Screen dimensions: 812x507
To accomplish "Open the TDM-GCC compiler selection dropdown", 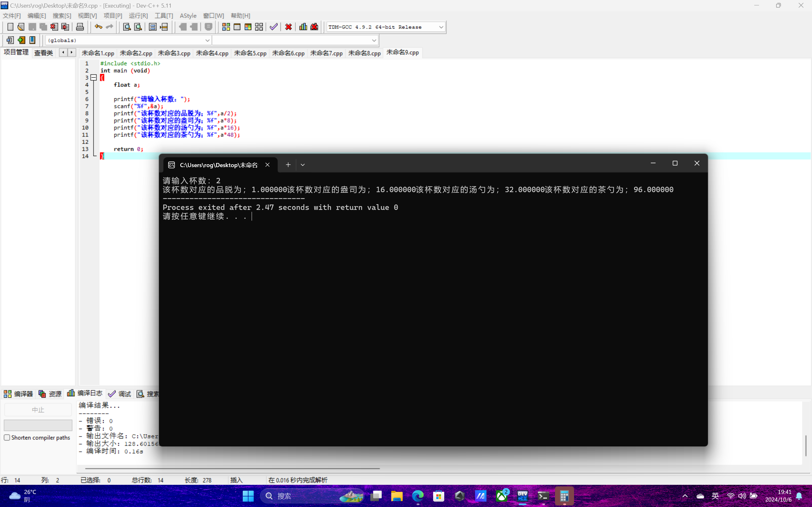I will point(441,27).
